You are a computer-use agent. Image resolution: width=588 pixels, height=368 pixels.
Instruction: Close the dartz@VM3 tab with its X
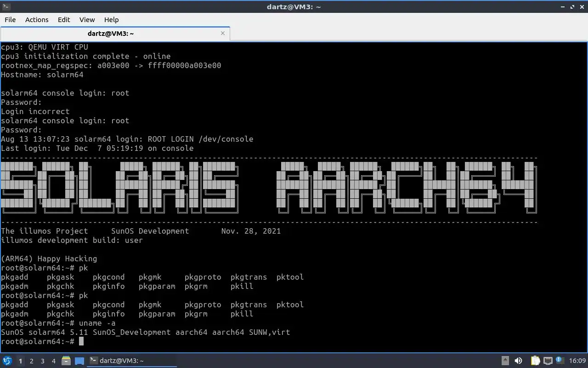pyautogui.click(x=223, y=33)
